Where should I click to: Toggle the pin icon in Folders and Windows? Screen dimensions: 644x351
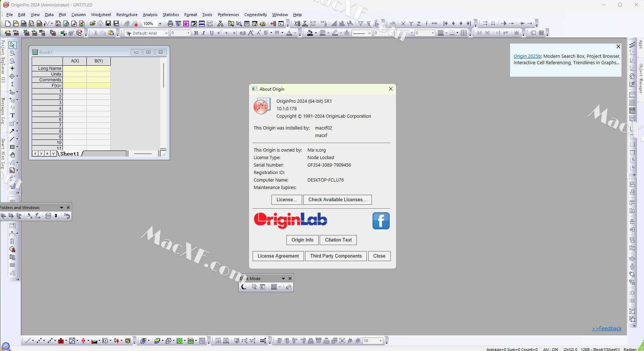[x=56, y=216]
